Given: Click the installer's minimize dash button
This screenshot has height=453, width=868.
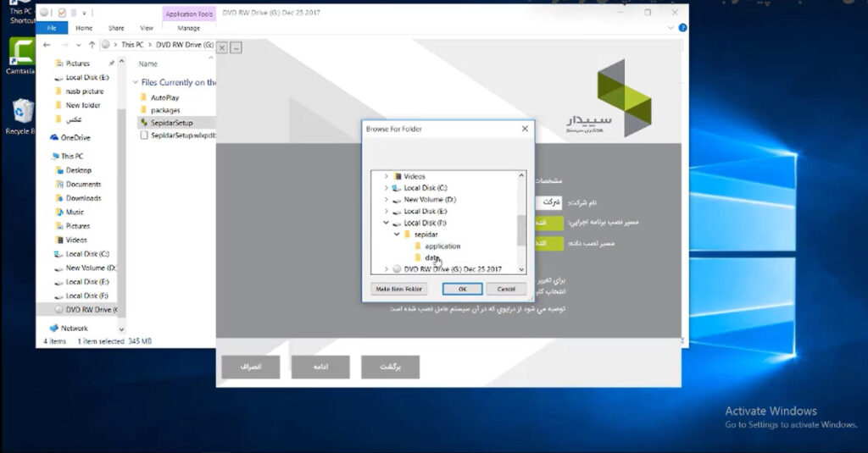Looking at the screenshot, I should (236, 48).
